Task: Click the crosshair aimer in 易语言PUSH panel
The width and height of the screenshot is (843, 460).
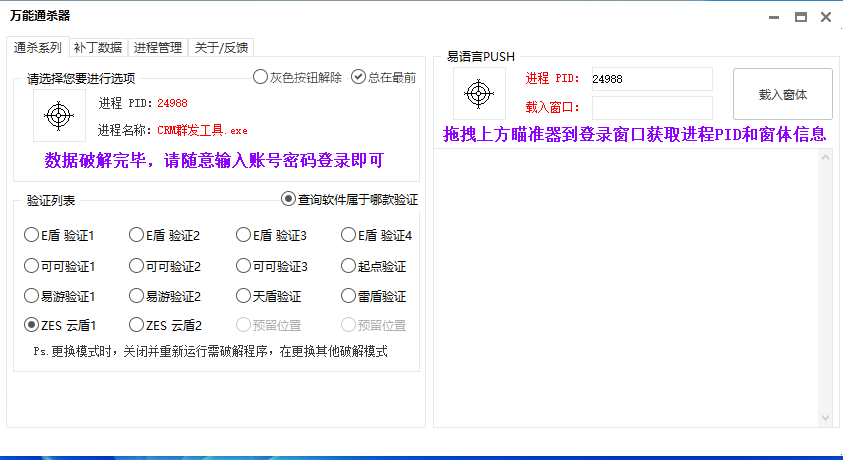Action: 479,94
